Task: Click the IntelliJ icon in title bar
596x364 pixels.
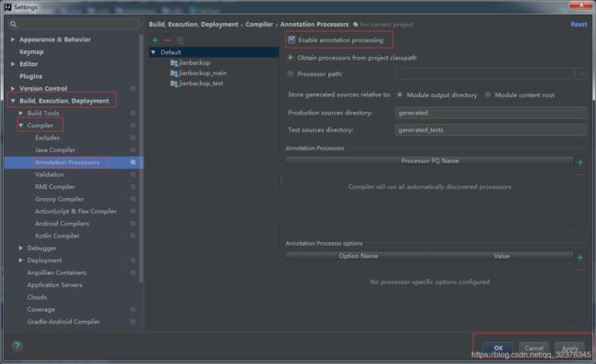Action: (x=7, y=6)
